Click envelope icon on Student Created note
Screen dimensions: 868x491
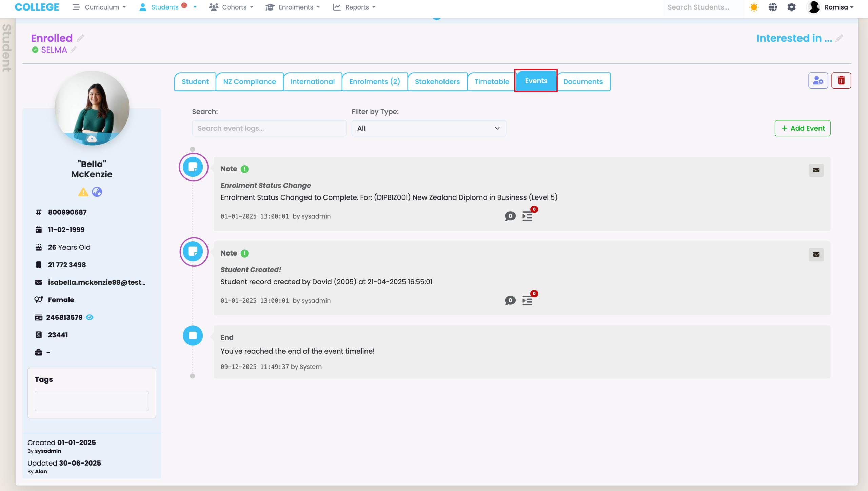816,254
